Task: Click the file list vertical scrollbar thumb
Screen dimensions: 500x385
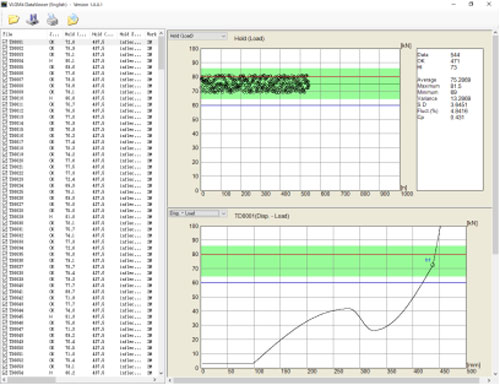Action: pos(161,53)
